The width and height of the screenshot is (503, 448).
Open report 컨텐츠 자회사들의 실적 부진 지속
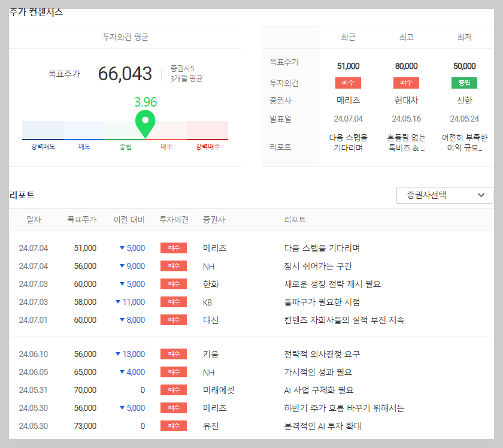coord(344,320)
